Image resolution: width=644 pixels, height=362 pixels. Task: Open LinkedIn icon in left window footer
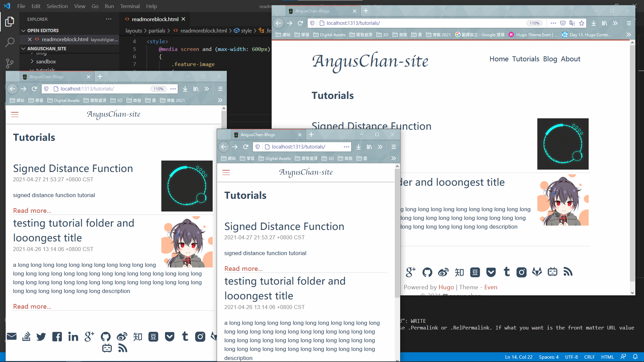(73, 337)
